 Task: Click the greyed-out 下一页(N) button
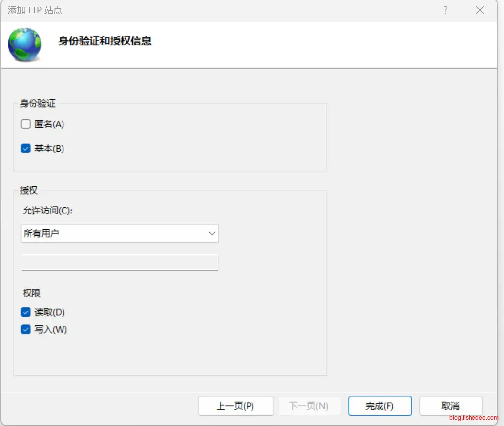(x=309, y=406)
